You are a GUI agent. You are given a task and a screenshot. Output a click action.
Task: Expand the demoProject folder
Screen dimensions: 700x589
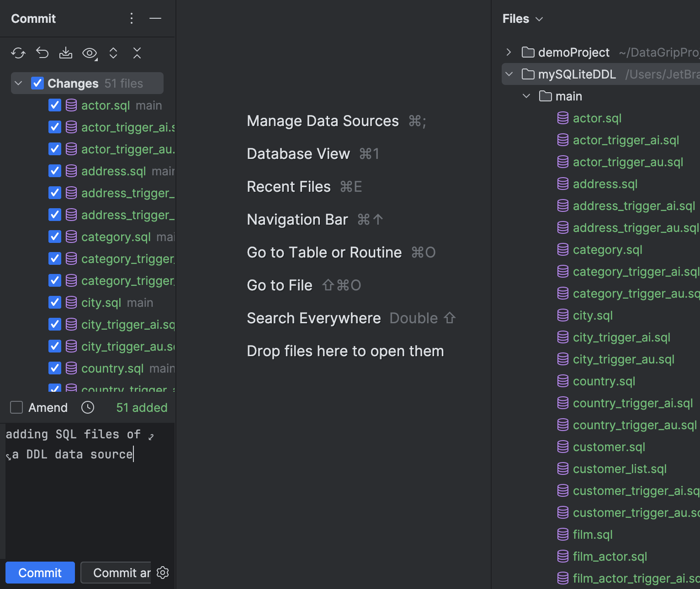[508, 52]
